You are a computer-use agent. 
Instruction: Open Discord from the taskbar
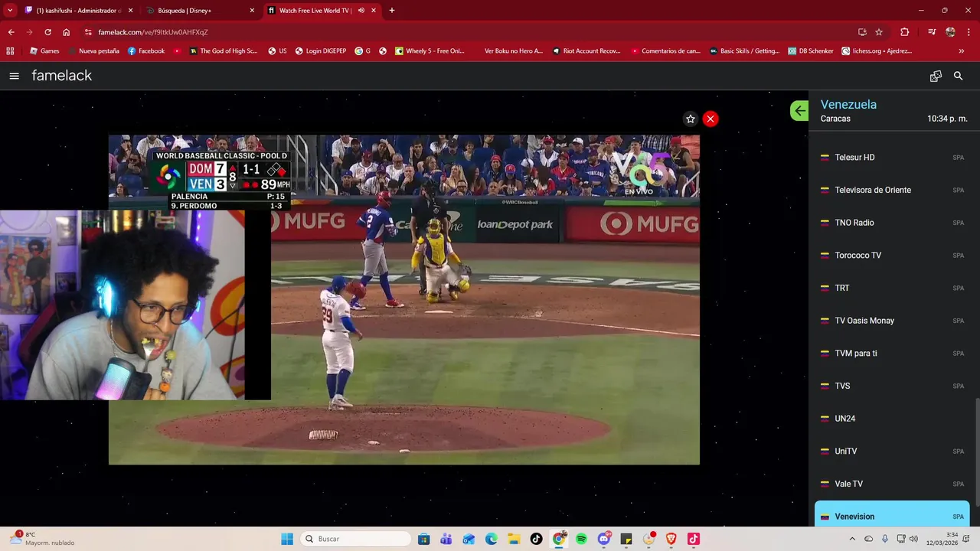point(604,539)
